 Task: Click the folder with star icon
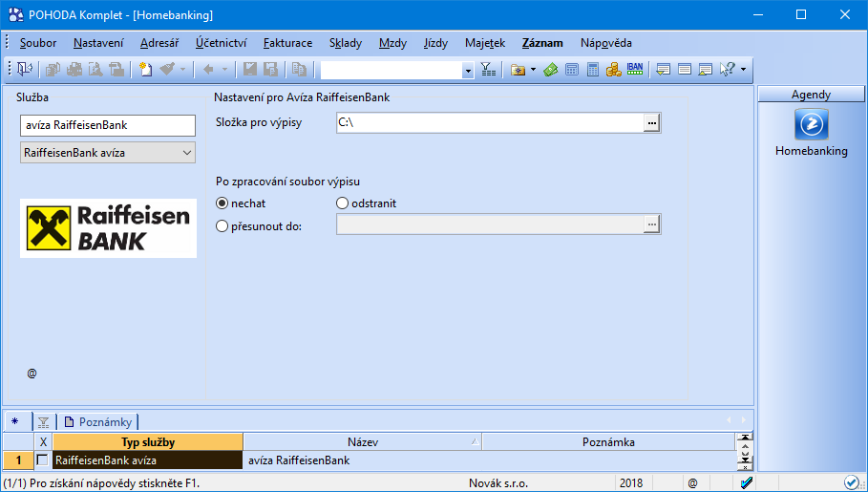[518, 69]
